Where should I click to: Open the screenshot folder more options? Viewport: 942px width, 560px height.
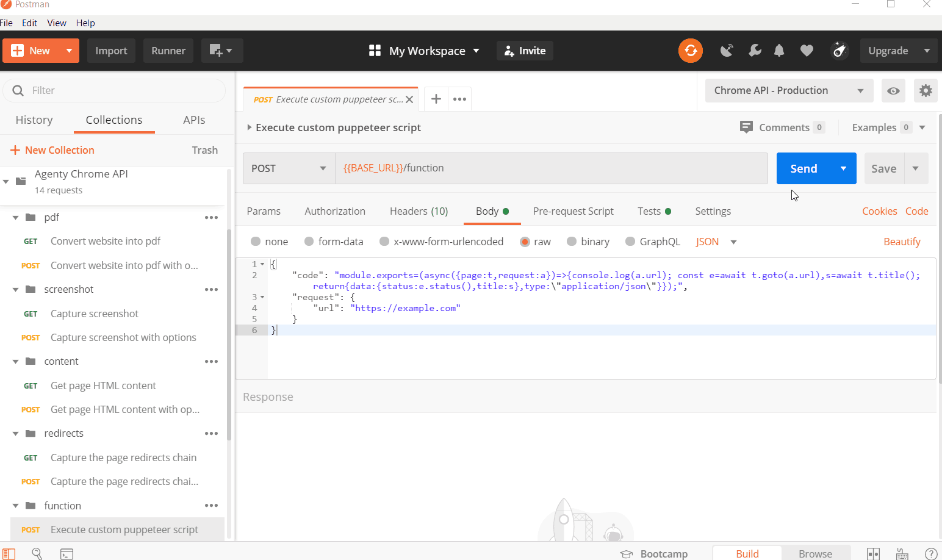click(211, 289)
